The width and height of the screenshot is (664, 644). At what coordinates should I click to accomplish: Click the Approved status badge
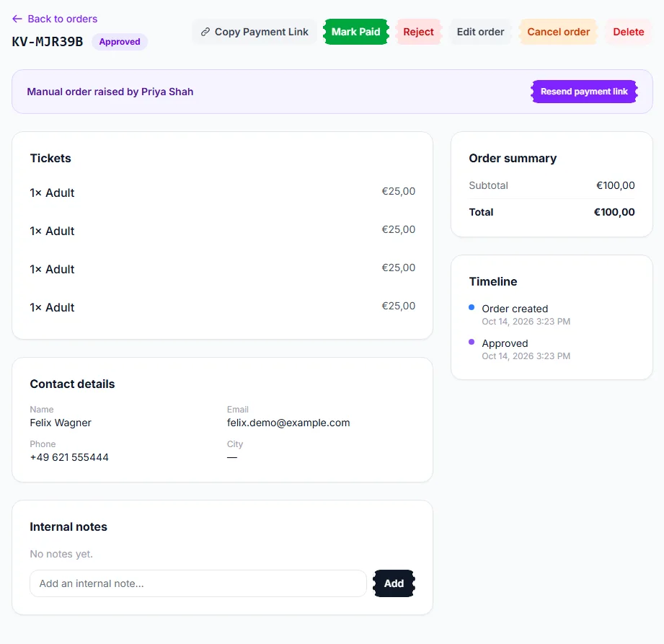click(120, 42)
